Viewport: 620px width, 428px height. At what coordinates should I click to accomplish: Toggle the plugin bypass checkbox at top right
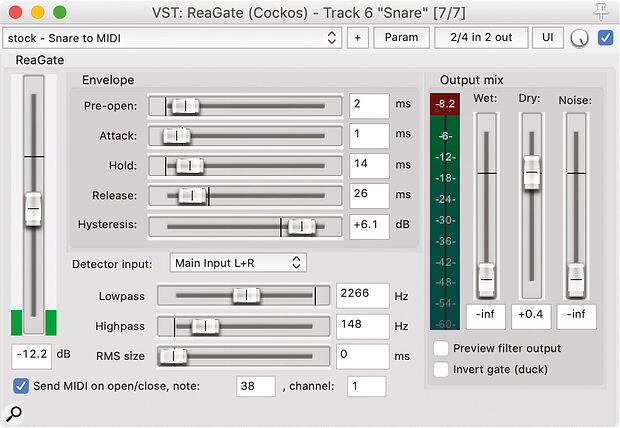tap(605, 38)
